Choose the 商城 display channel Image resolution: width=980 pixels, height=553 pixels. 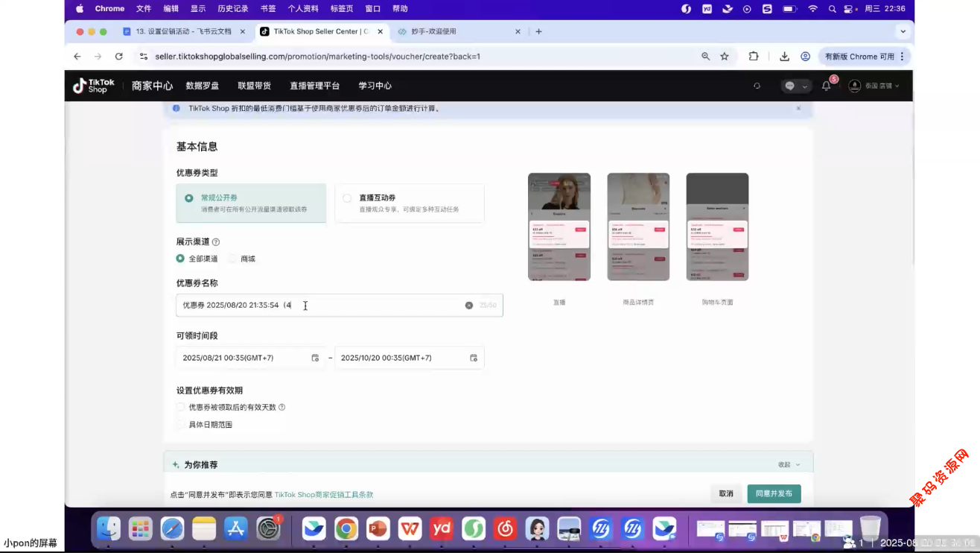coord(233,259)
